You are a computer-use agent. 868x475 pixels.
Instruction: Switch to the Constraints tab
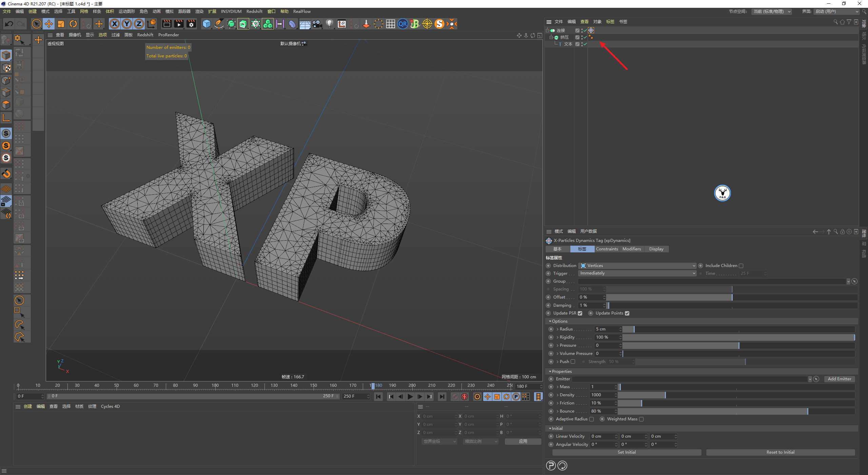[607, 249]
